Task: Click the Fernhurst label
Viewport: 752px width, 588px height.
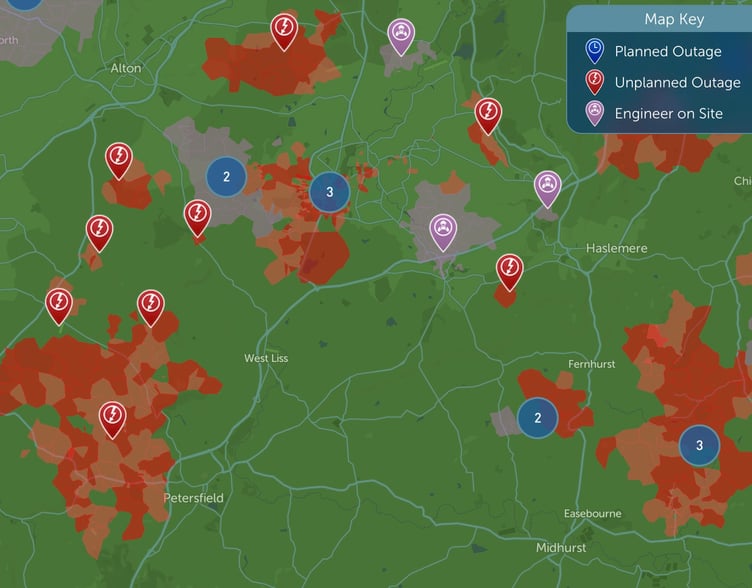Action: point(591,364)
